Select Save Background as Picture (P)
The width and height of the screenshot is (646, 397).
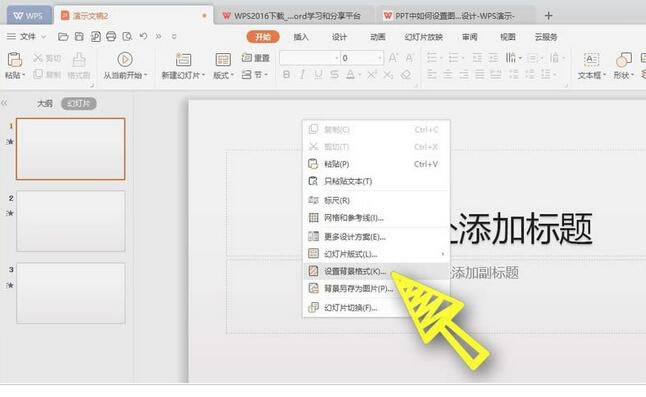[x=376, y=288]
